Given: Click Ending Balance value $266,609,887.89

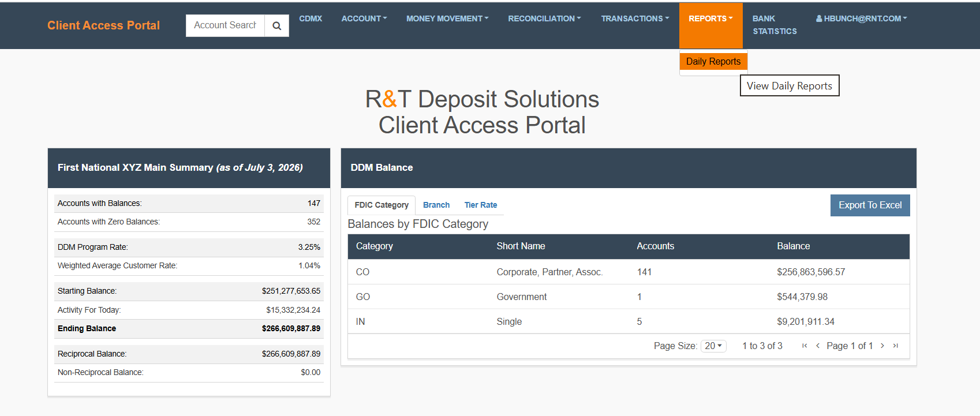Looking at the screenshot, I should pyautogui.click(x=291, y=328).
